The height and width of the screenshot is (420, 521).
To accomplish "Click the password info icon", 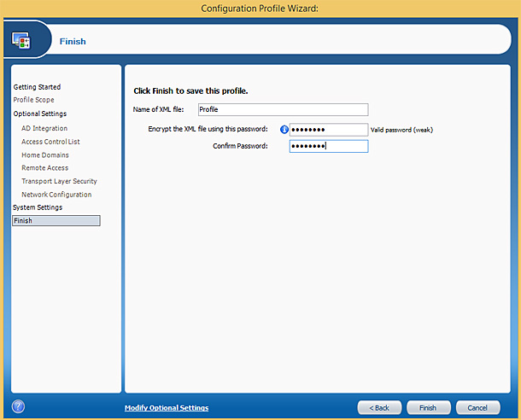I will click(x=284, y=130).
